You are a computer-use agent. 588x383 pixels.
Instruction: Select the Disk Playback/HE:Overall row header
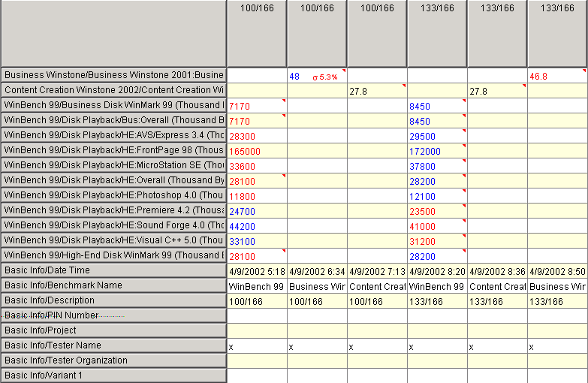[x=113, y=180]
